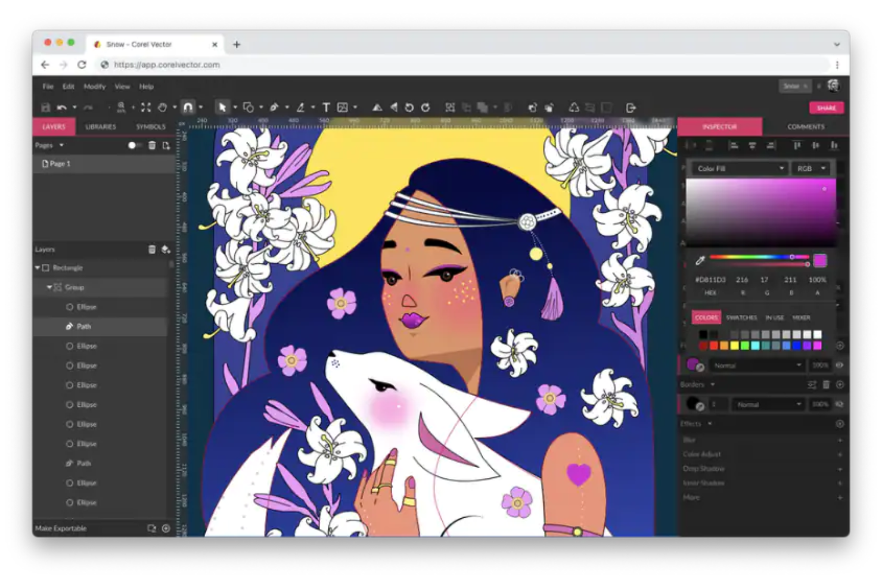
Task: Click the delete page trash icon
Action: 152,145
